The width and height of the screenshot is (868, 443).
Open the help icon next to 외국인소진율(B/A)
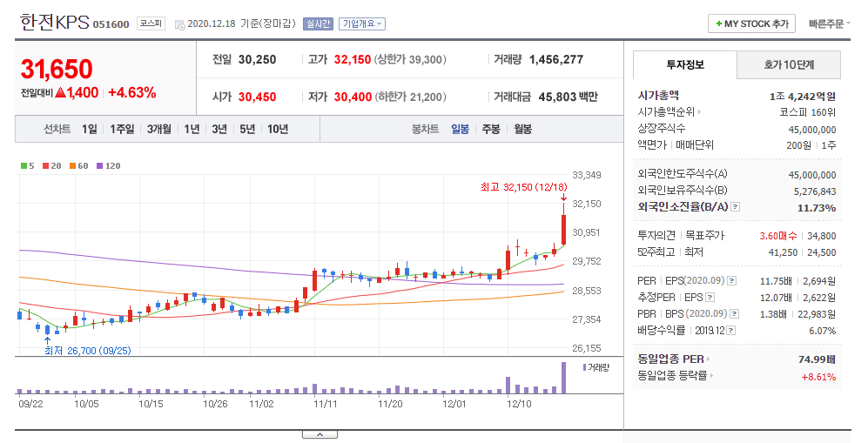[x=735, y=207]
